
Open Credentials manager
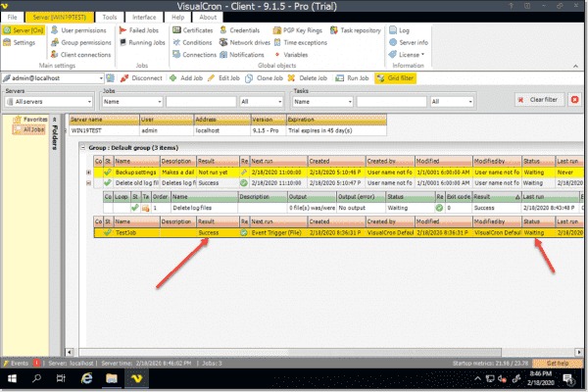point(240,30)
